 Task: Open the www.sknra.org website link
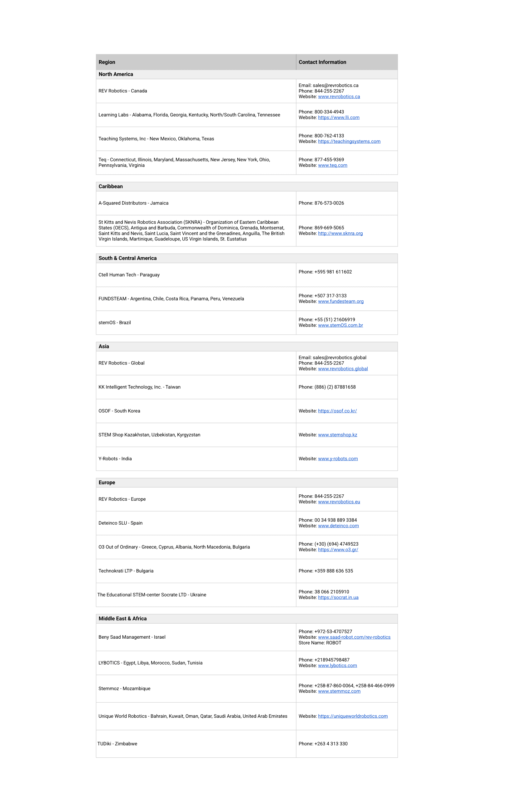click(340, 233)
